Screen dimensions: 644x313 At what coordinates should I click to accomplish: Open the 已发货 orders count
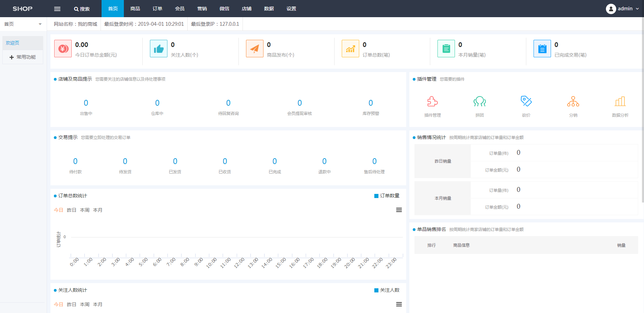[x=175, y=161]
